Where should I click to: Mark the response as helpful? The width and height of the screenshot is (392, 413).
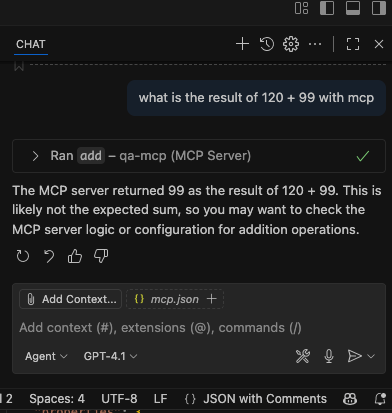(x=75, y=256)
